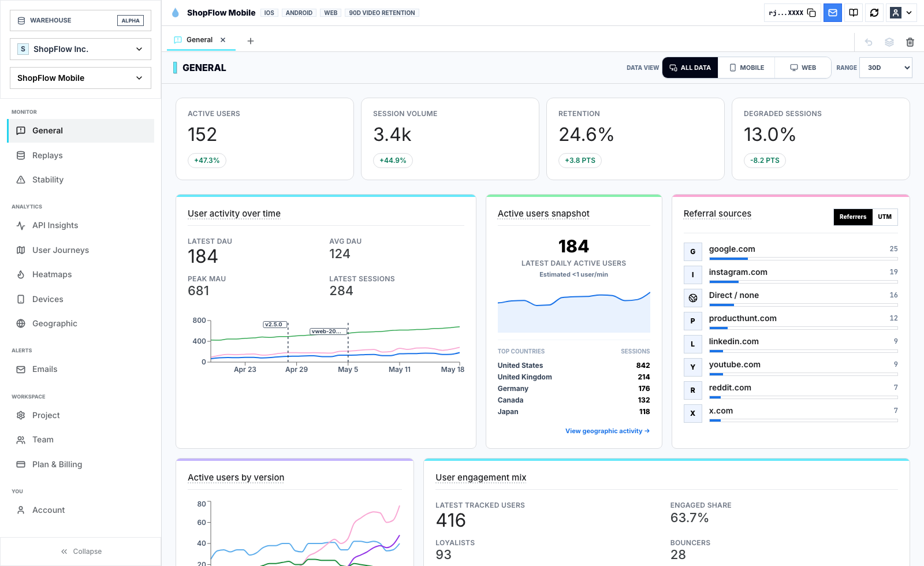Screen dimensions: 924x566
Task: Click the vweb-20... release marker
Action: point(329,332)
